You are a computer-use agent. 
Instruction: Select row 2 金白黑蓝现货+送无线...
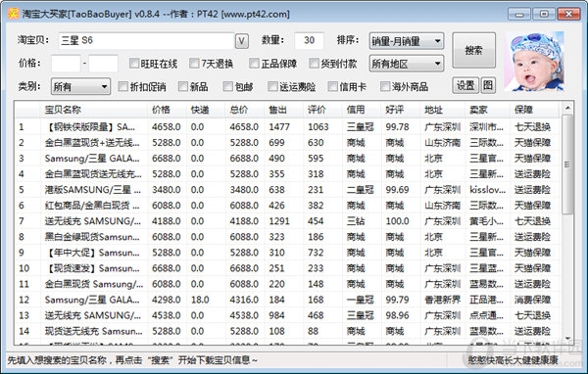pos(288,142)
